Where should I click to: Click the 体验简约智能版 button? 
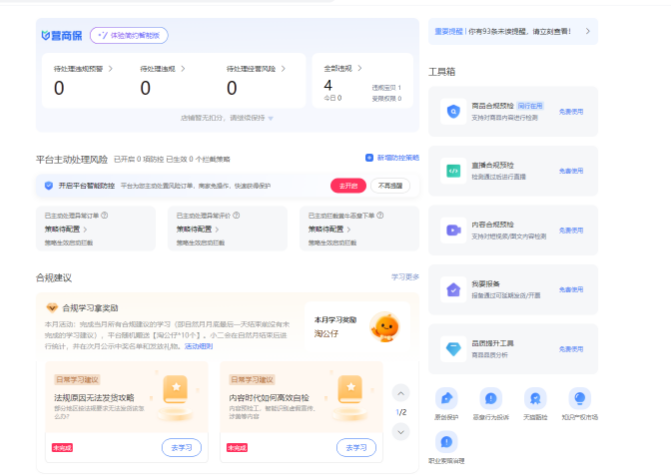[129, 35]
